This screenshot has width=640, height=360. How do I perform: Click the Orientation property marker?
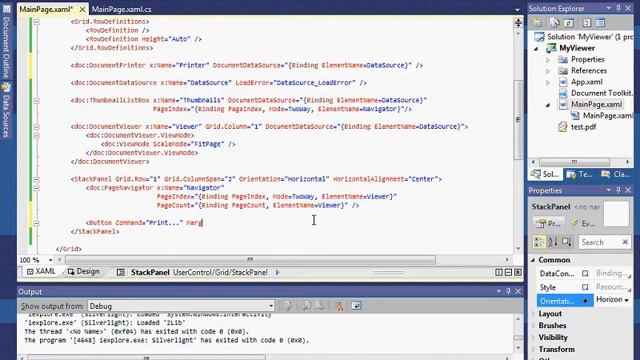tap(585, 301)
